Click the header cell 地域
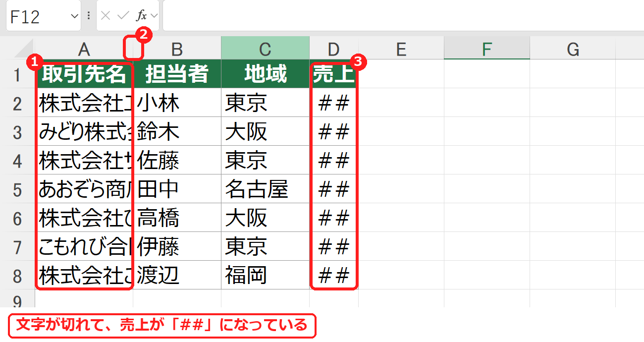 coord(266,74)
